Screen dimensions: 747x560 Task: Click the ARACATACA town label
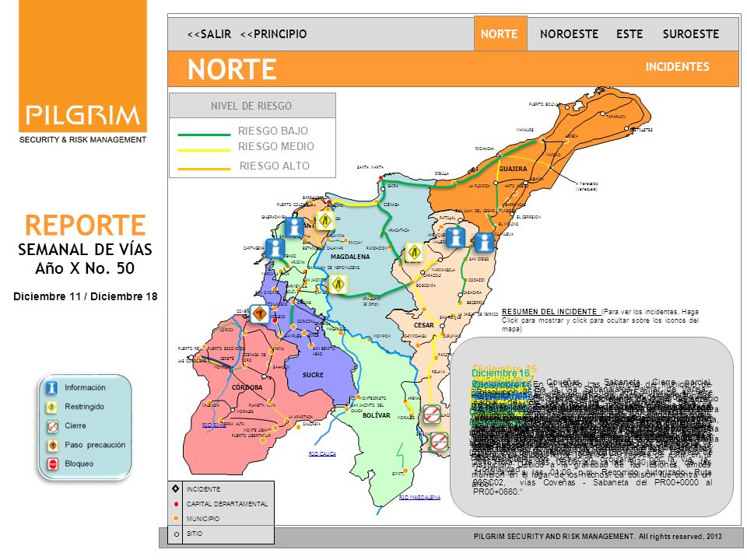398,230
